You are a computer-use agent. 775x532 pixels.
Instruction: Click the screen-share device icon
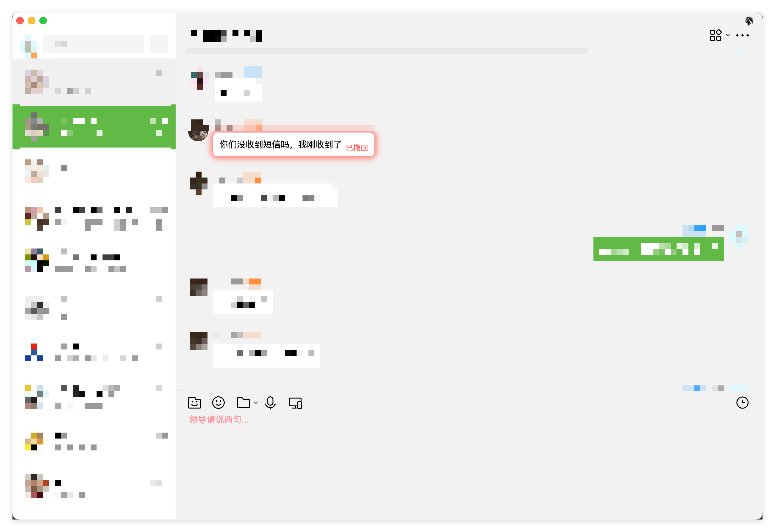pyautogui.click(x=295, y=403)
